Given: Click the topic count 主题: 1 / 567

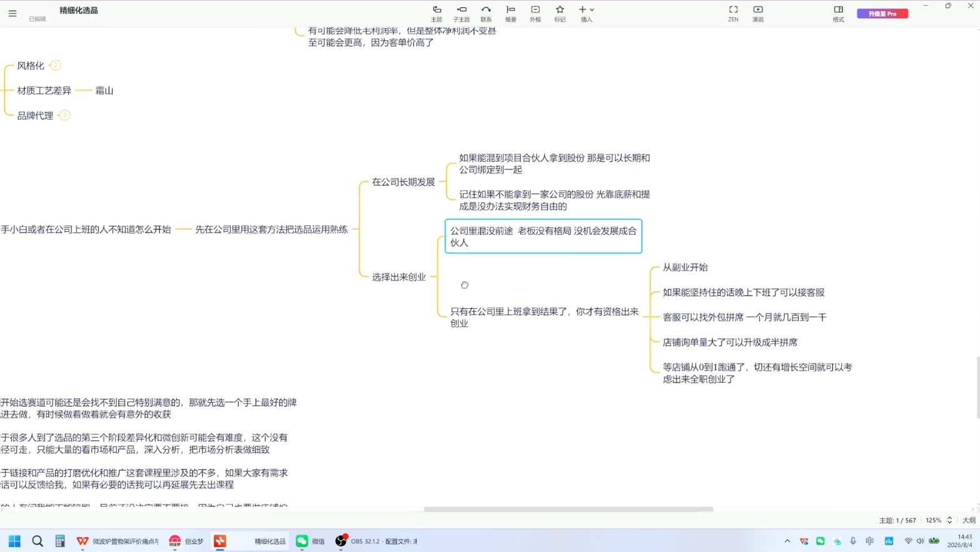Looking at the screenshot, I should click(897, 520).
